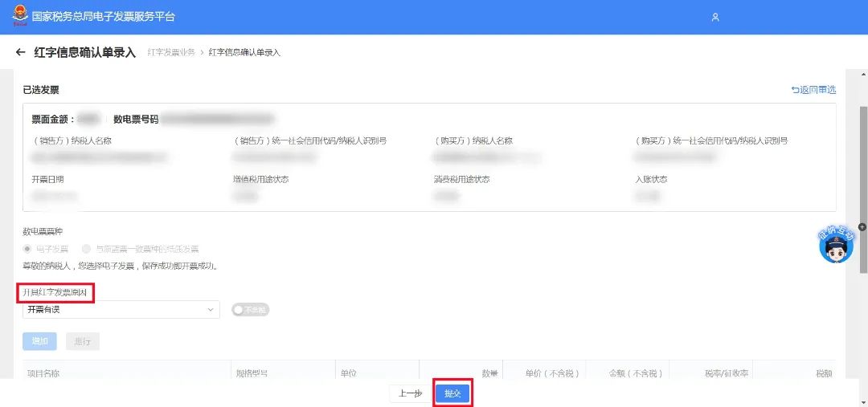The image size is (868, 407).
Task: Click the chevron arrow in reason dropdown
Action: 211,310
